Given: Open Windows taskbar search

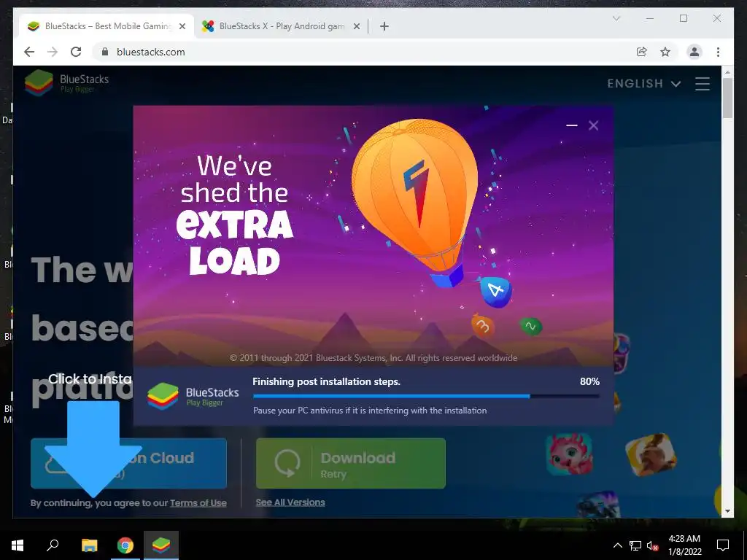Looking at the screenshot, I should click(53, 545).
